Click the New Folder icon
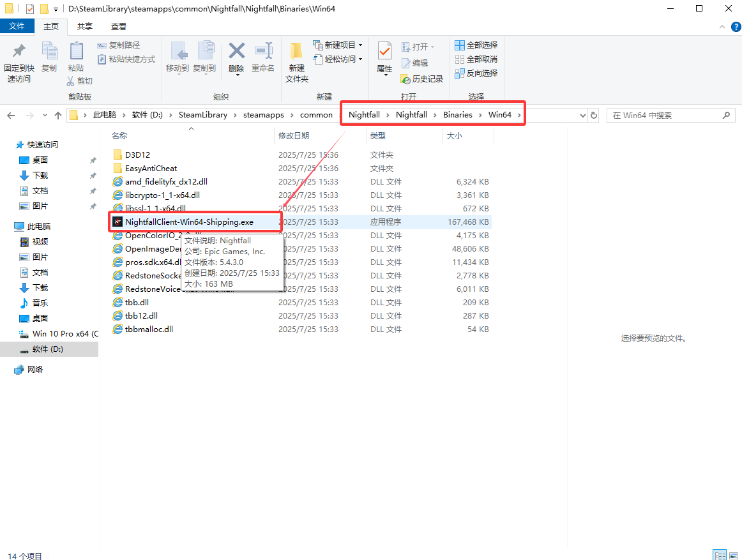Screen dimensions: 742x560 tap(296, 50)
